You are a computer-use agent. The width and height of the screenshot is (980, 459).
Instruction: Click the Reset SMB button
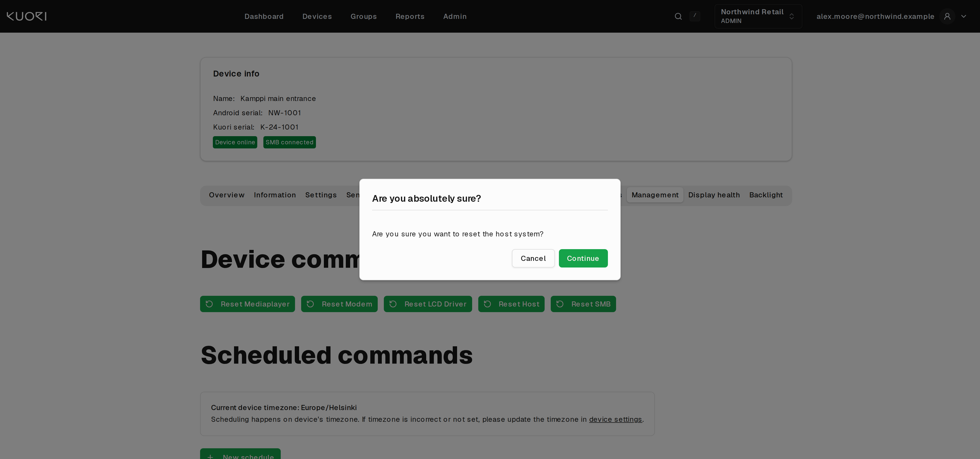pos(583,304)
